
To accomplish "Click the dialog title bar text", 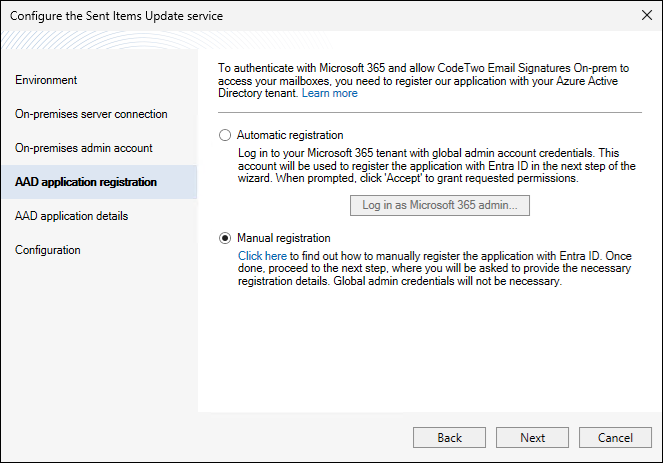I will pyautogui.click(x=117, y=16).
